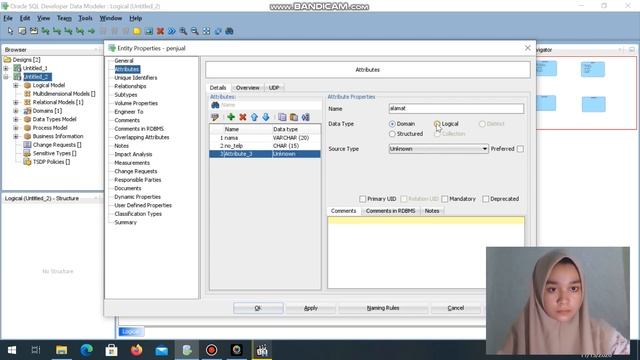The width and height of the screenshot is (640, 360).
Task: Tick the Preferred checkbox
Action: [x=520, y=149]
